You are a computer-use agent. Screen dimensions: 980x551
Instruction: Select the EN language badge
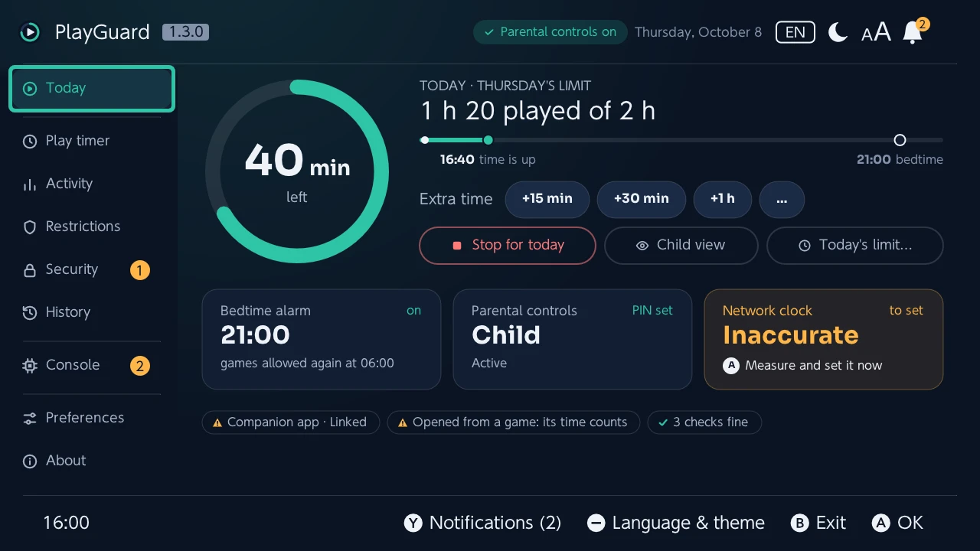pos(795,32)
